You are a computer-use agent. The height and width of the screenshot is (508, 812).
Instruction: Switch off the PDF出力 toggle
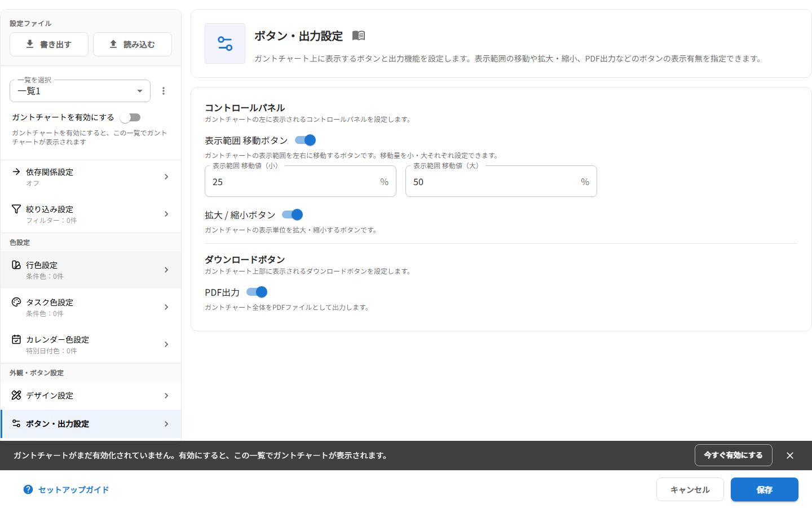(x=257, y=292)
